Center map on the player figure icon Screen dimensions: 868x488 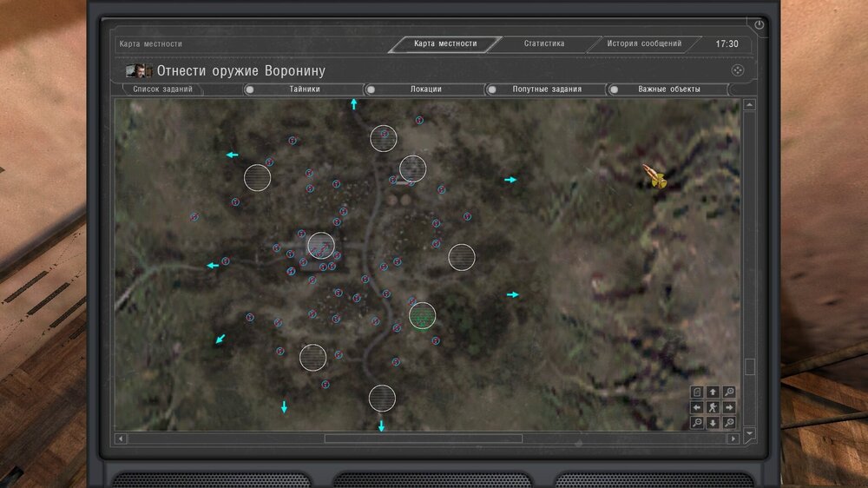(x=713, y=408)
